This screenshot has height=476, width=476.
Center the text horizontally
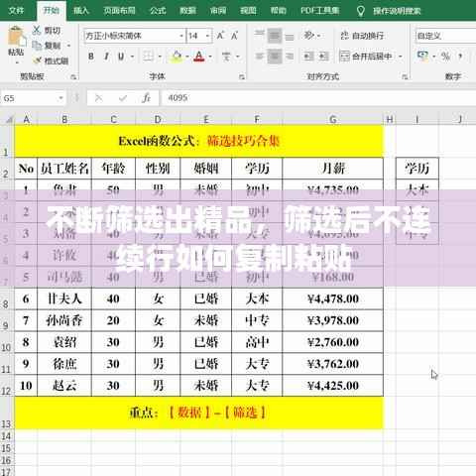point(275,57)
